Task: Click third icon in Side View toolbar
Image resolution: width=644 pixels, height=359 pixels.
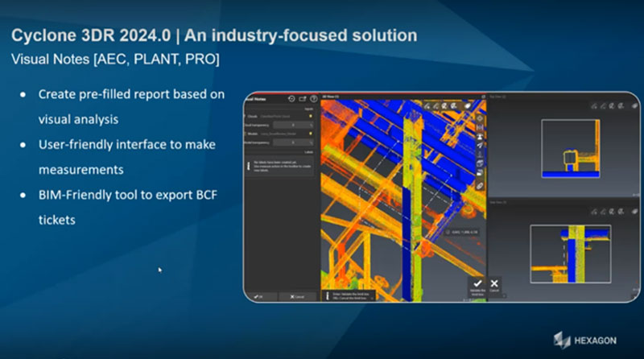Action: (612, 212)
